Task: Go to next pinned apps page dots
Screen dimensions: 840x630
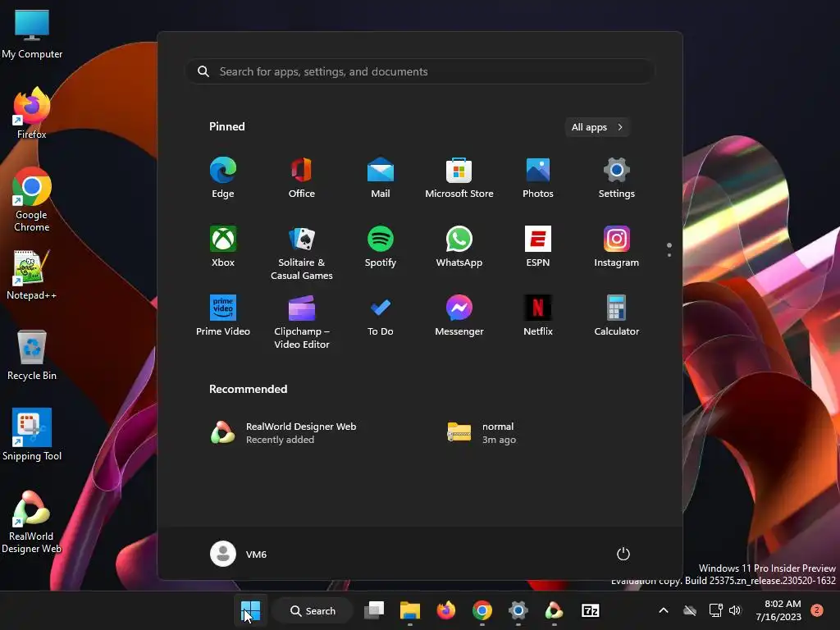Action: click(669, 250)
